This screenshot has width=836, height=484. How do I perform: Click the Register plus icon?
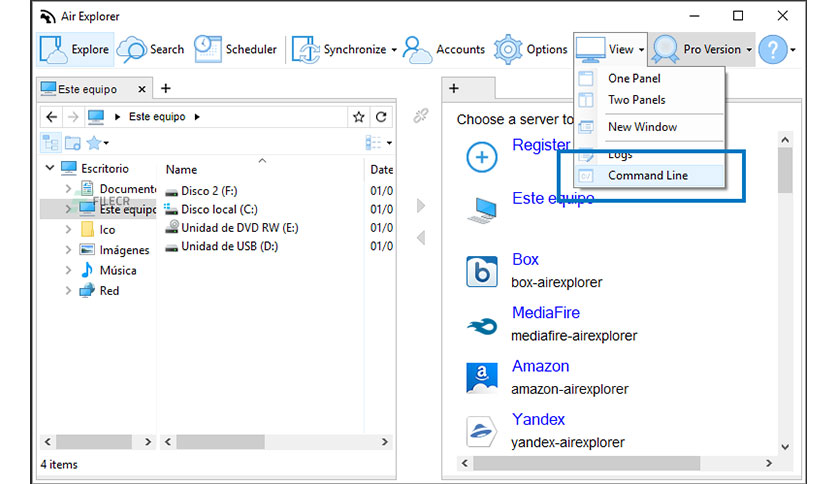(481, 157)
